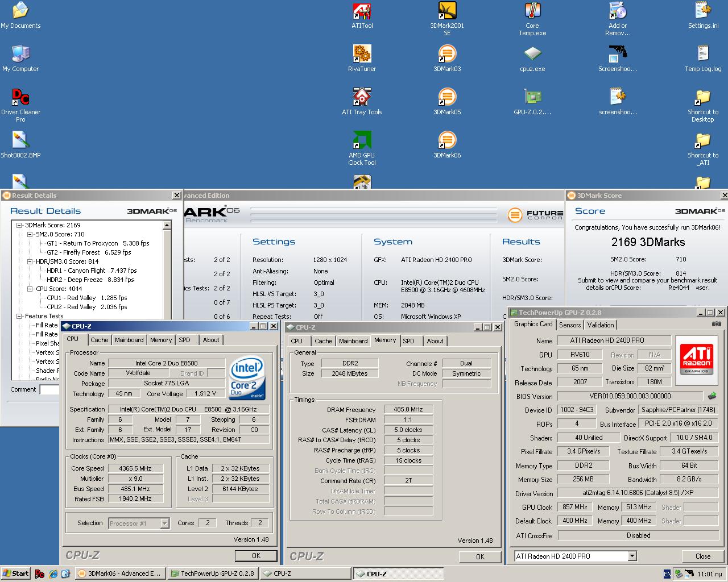Select the Settings.ini file icon
The image size is (728, 582).
[x=703, y=15]
